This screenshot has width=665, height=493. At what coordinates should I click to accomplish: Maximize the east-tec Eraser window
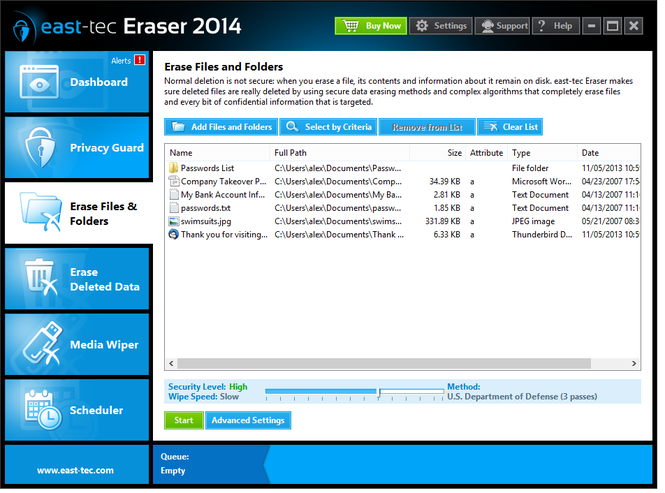tap(612, 26)
